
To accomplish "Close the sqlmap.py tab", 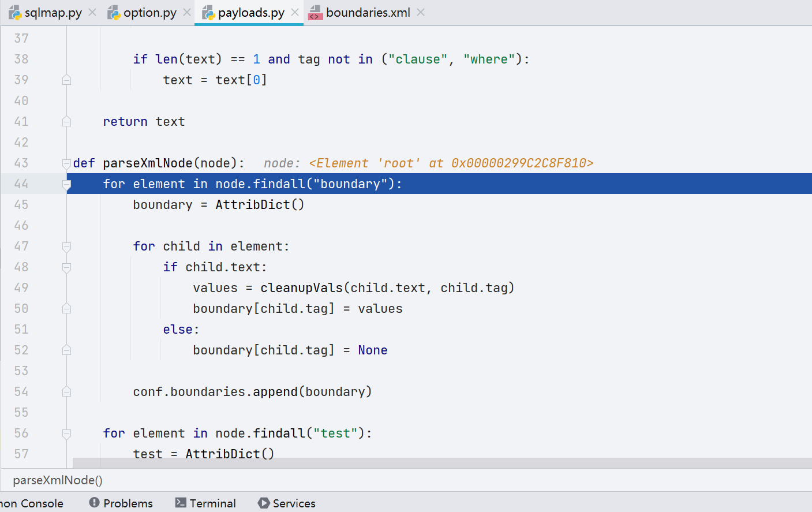I will click(92, 12).
